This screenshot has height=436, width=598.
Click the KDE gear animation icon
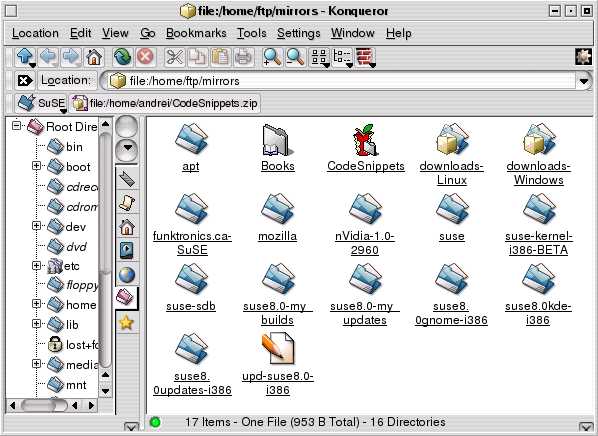(x=583, y=57)
